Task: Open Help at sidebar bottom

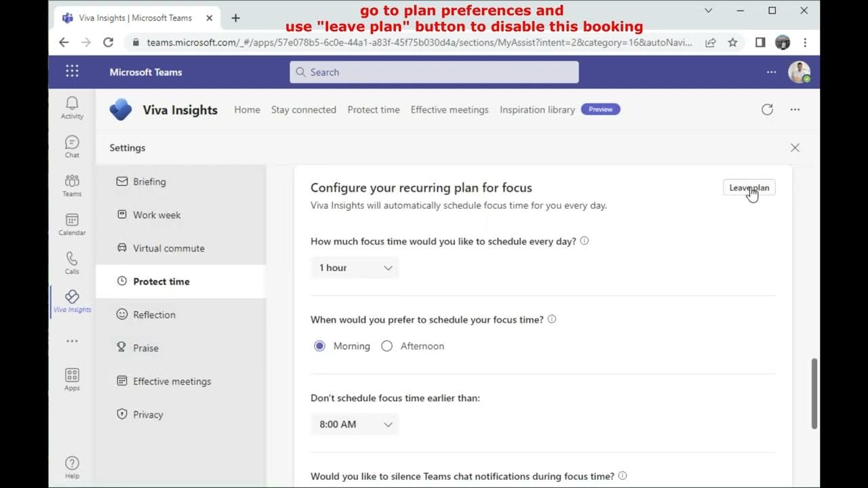Action: [72, 466]
